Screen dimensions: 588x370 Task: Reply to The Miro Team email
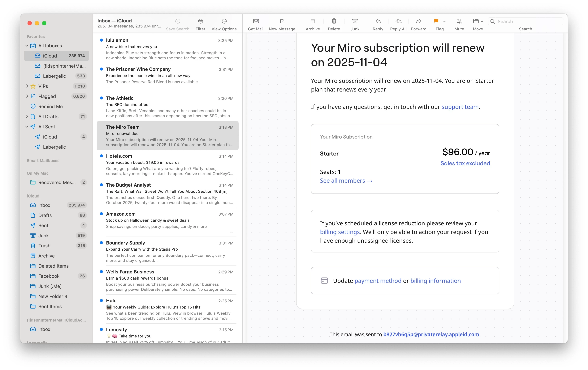[378, 22]
